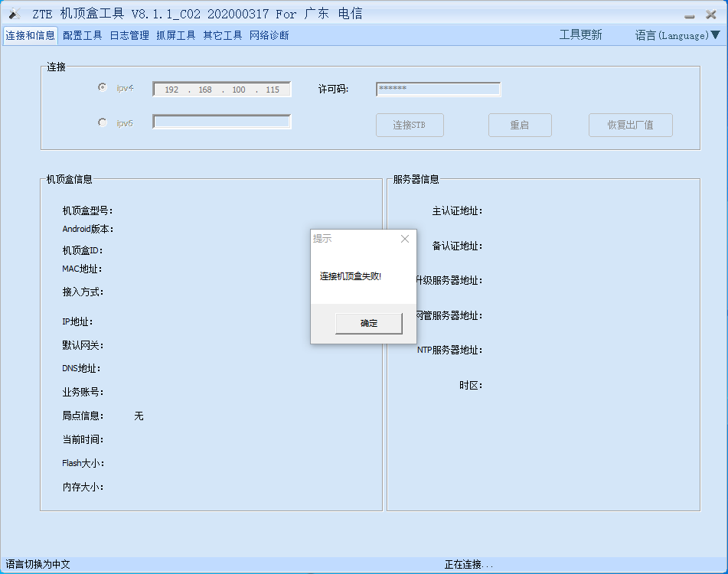Click the 内存大小 label
The width and height of the screenshot is (728, 574).
[x=83, y=487]
